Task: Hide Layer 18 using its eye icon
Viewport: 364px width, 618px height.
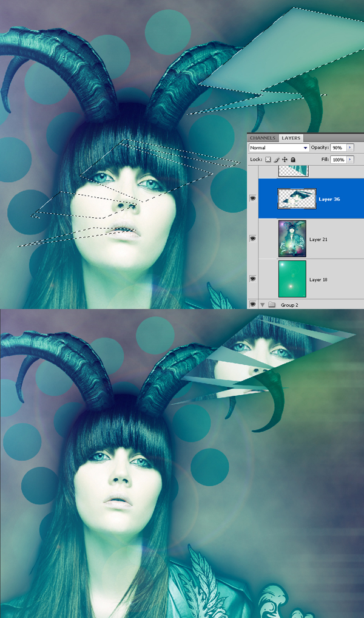Action: pos(253,279)
